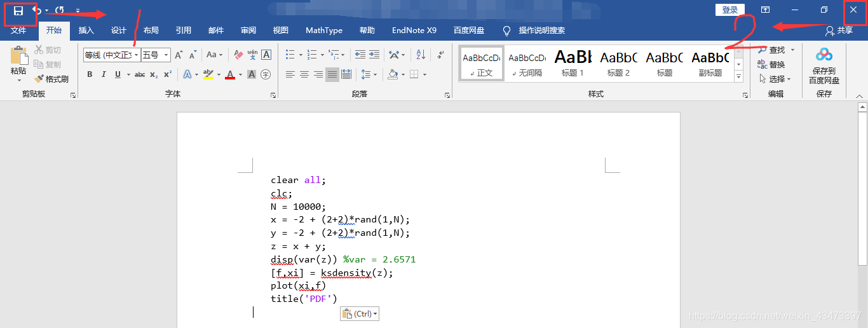Open the phonetic guide (wén) tool
Screen dimensions: 868x328
pos(252,55)
